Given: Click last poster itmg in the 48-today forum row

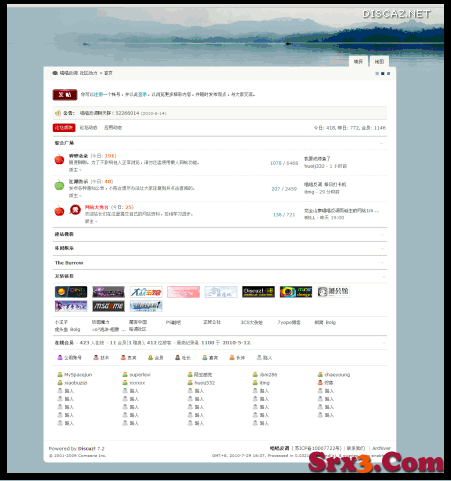Looking at the screenshot, I should click(309, 192).
